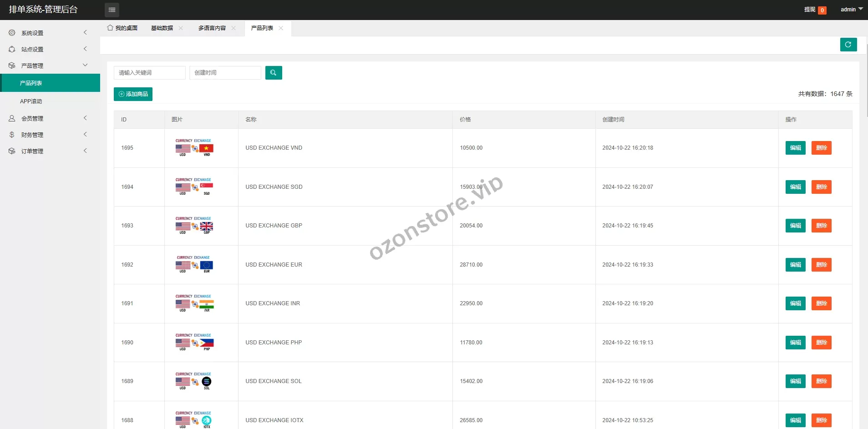The image size is (868, 429).
Task: Close the 产品列表 tab
Action: [281, 28]
